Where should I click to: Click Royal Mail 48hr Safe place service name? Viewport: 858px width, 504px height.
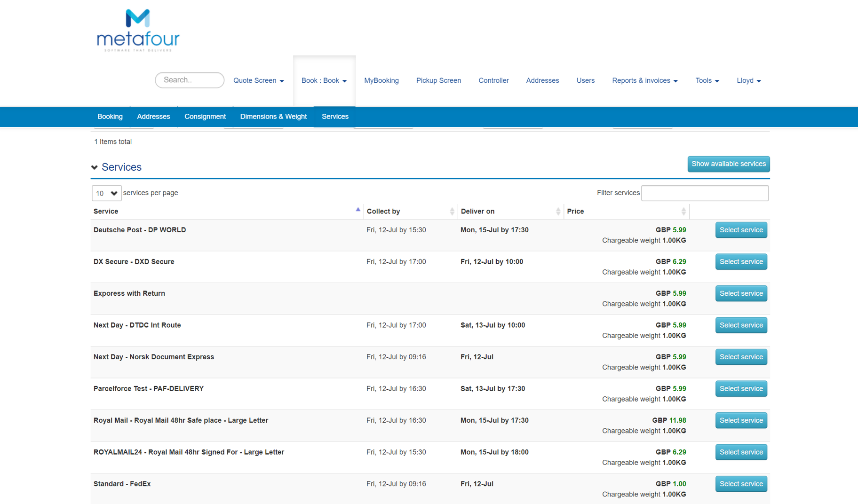pyautogui.click(x=181, y=420)
